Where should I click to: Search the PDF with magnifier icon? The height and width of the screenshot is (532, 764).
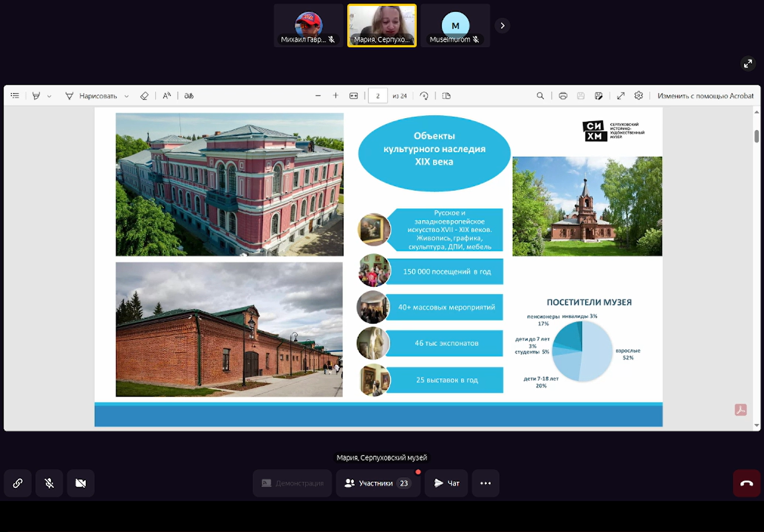coord(540,96)
